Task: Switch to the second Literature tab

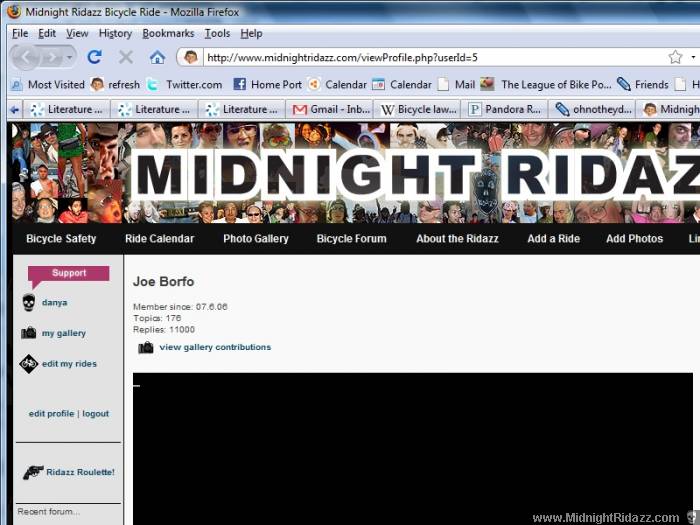Action: point(154,109)
